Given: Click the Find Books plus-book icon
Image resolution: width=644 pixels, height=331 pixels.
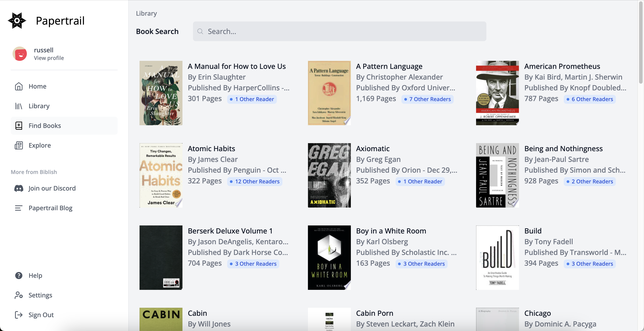Looking at the screenshot, I should click(19, 126).
